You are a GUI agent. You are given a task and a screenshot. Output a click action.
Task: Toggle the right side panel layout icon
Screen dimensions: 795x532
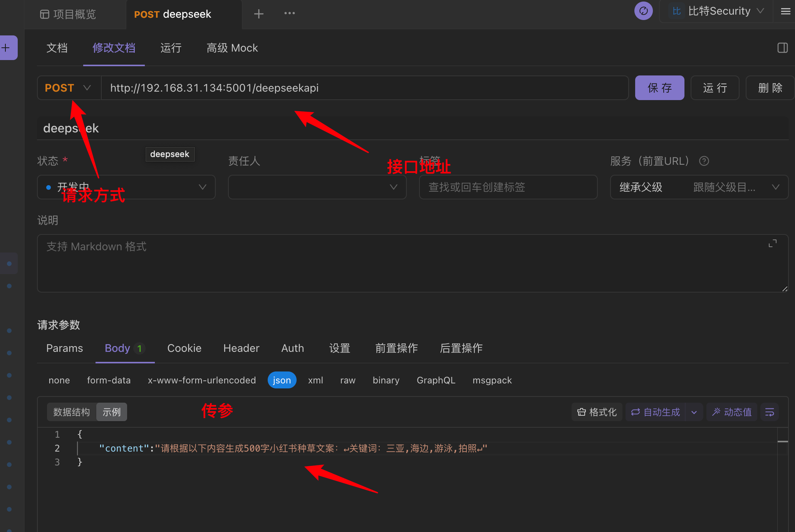[x=782, y=48]
